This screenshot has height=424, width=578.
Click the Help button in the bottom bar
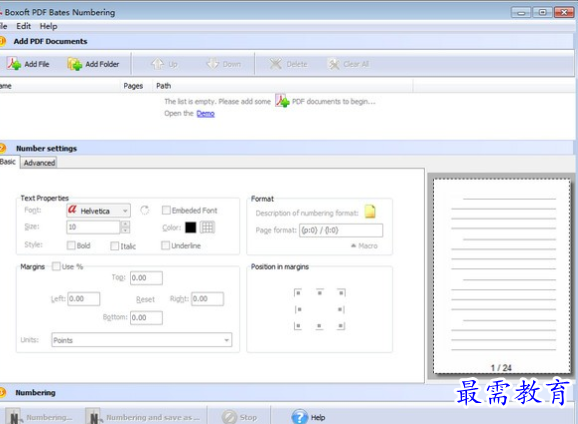pyautogui.click(x=309, y=417)
